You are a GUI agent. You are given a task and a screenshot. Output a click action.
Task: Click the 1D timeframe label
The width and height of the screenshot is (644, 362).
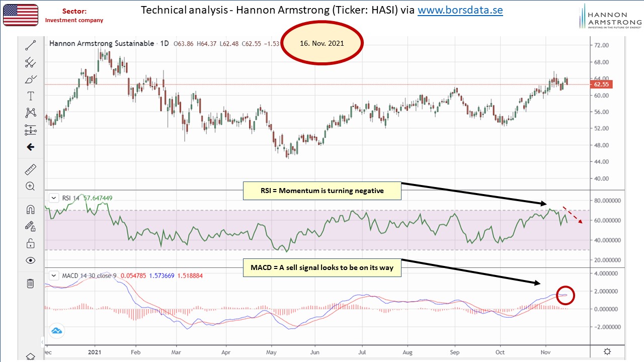pyautogui.click(x=165, y=44)
